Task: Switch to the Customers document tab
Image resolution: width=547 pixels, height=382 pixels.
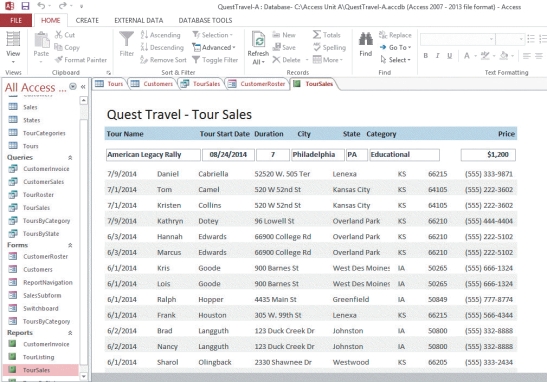Action: [x=152, y=84]
